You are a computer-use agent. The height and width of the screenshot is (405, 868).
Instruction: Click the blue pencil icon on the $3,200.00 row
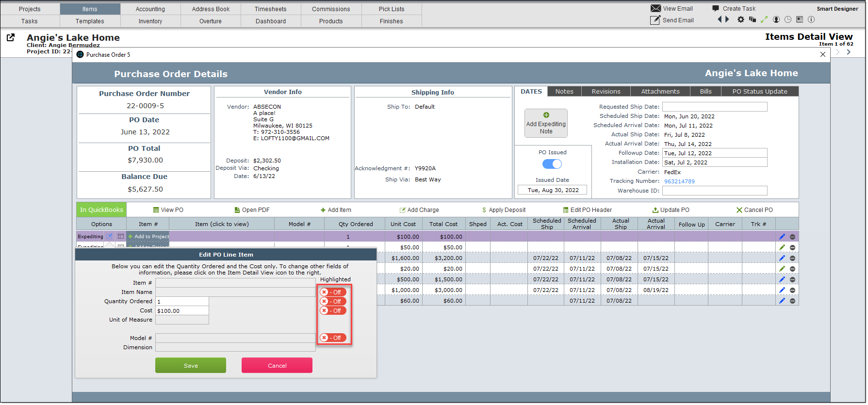click(x=782, y=258)
